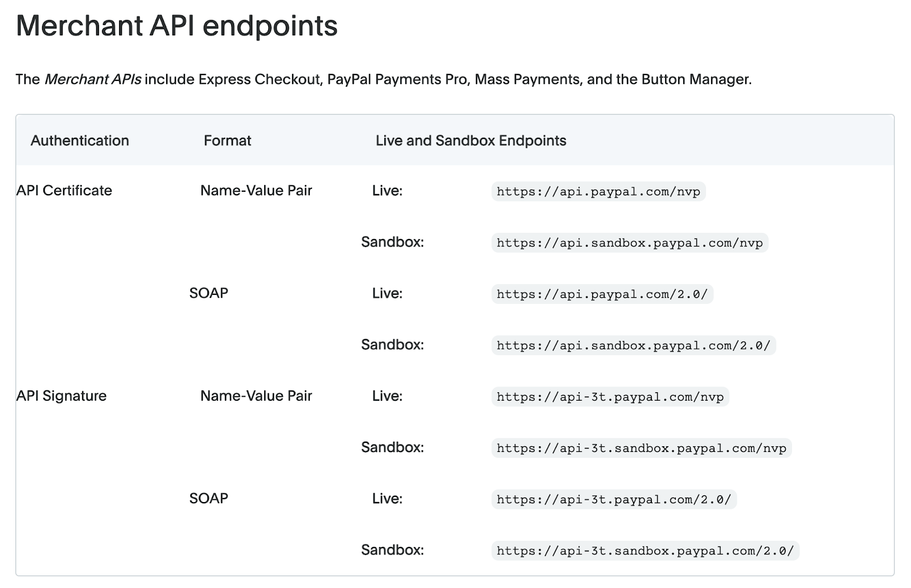Click the https://api.sandbox.paypal.com/2.0/ code snippet
The height and width of the screenshot is (588, 911).
634,345
